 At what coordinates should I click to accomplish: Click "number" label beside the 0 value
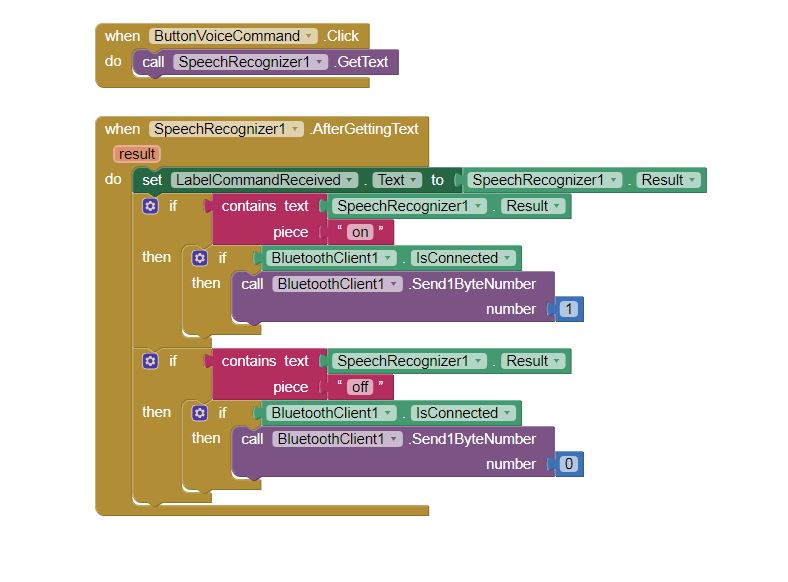coord(511,464)
